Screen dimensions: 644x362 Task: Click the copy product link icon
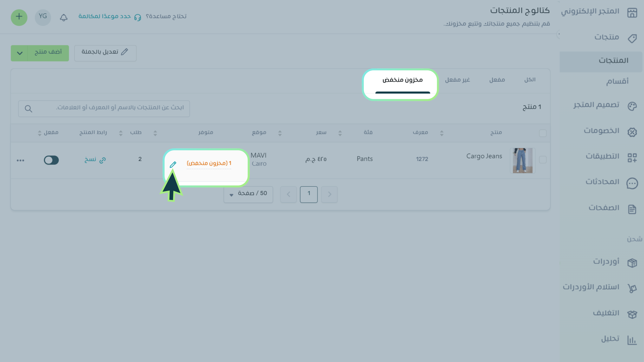pyautogui.click(x=102, y=160)
